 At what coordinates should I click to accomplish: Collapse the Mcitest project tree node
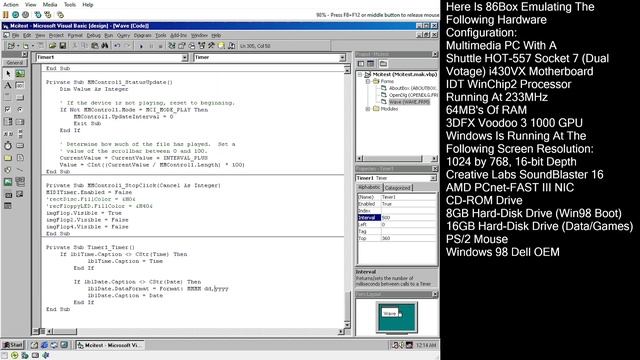[360, 75]
